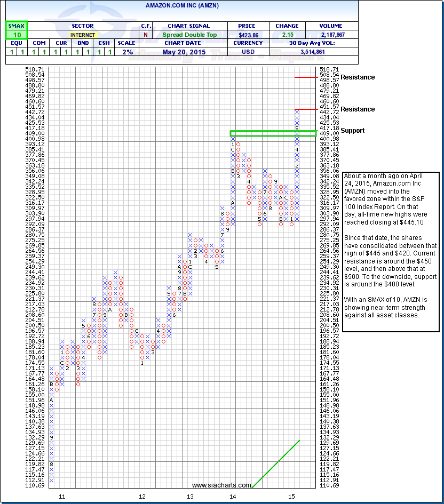Viewport: 444px width, 504px height.
Task: Open the www.siacharts.com watermark link
Action: (x=221, y=485)
